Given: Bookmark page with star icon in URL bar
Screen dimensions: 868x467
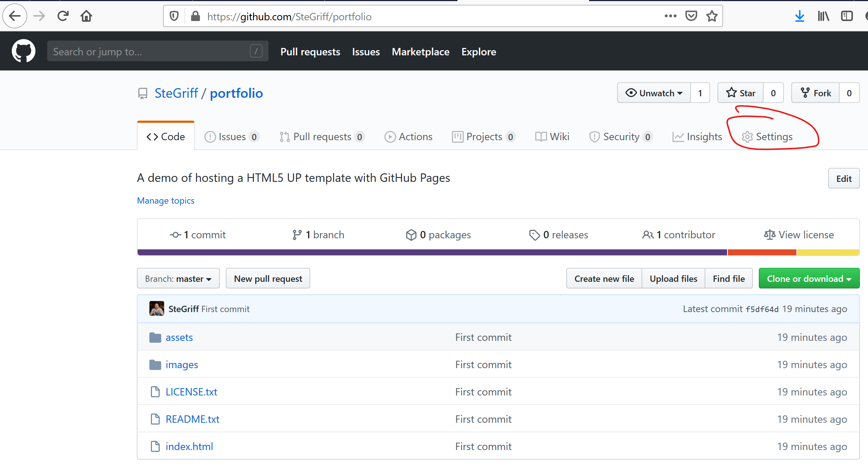Looking at the screenshot, I should [x=712, y=16].
